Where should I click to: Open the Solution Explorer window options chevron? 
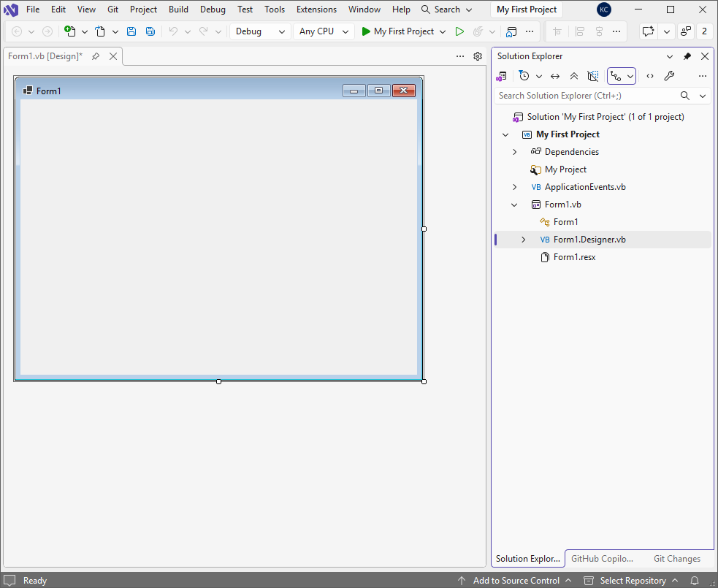point(670,56)
